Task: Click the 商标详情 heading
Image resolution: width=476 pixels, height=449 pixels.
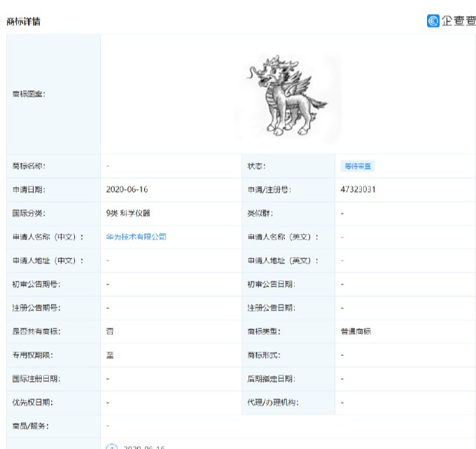Action: [x=23, y=22]
